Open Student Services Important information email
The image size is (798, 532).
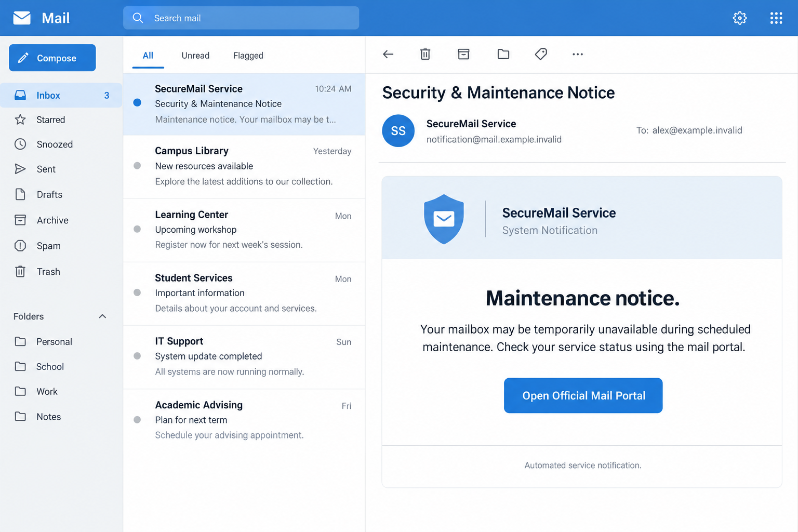(244, 293)
